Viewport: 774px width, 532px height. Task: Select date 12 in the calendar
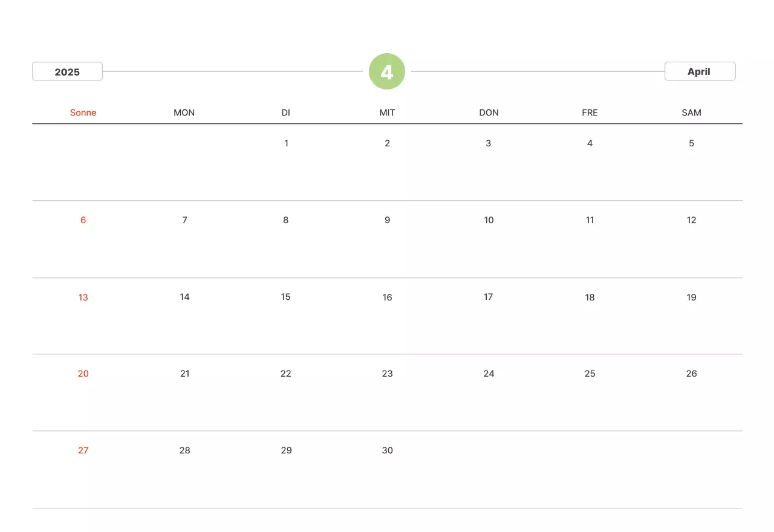point(691,220)
